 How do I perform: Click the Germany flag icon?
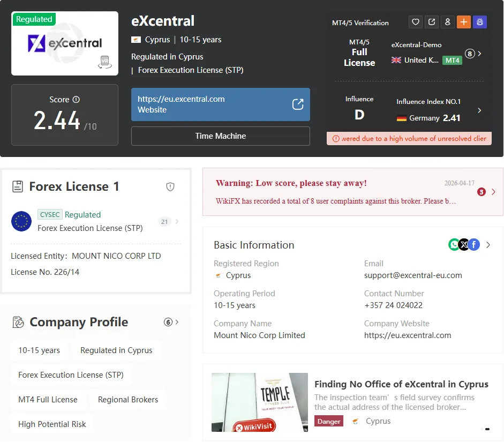pos(402,118)
